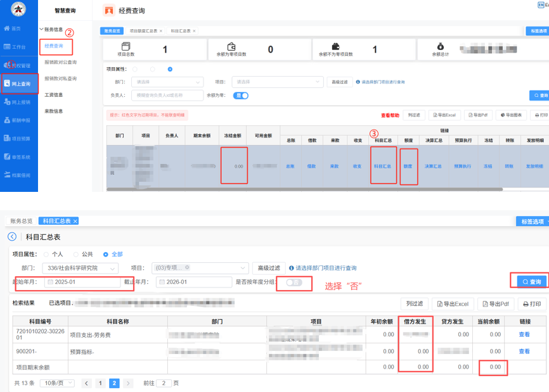The width and height of the screenshot is (549, 392).
Task: Open 网上报销 in the left sidebar
Action: [x=17, y=101]
